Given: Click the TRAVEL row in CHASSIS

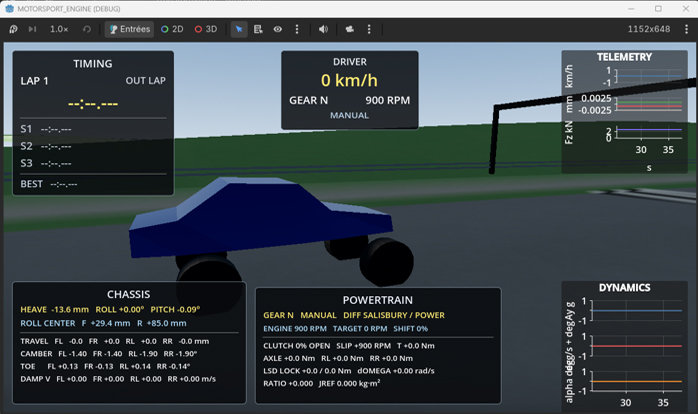Looking at the screenshot, I should [x=115, y=341].
